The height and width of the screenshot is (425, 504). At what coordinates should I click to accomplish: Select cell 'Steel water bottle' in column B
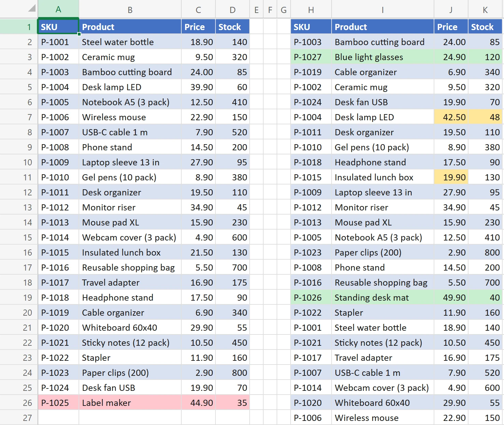[130, 42]
